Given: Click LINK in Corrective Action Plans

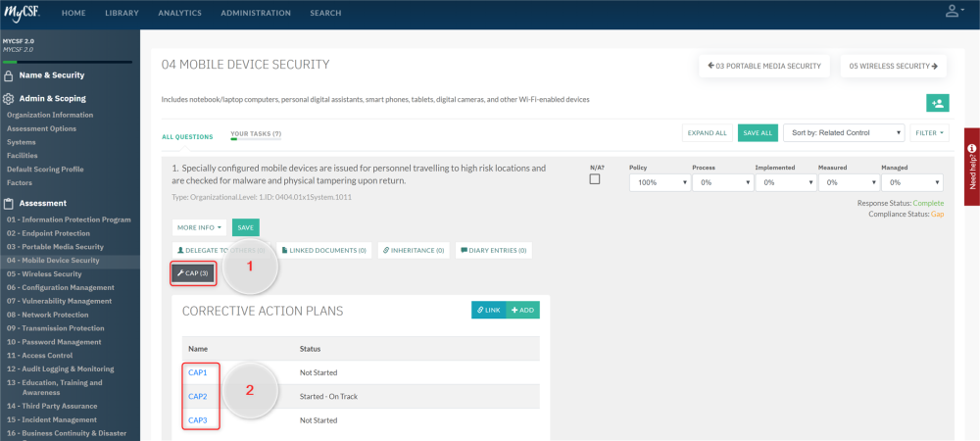Looking at the screenshot, I should tap(489, 310).
